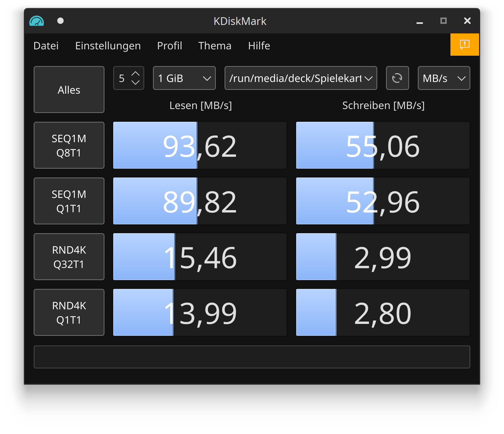The height and width of the screenshot is (434, 504).
Task: Start all benchmarks with Alles button
Action: tap(69, 90)
